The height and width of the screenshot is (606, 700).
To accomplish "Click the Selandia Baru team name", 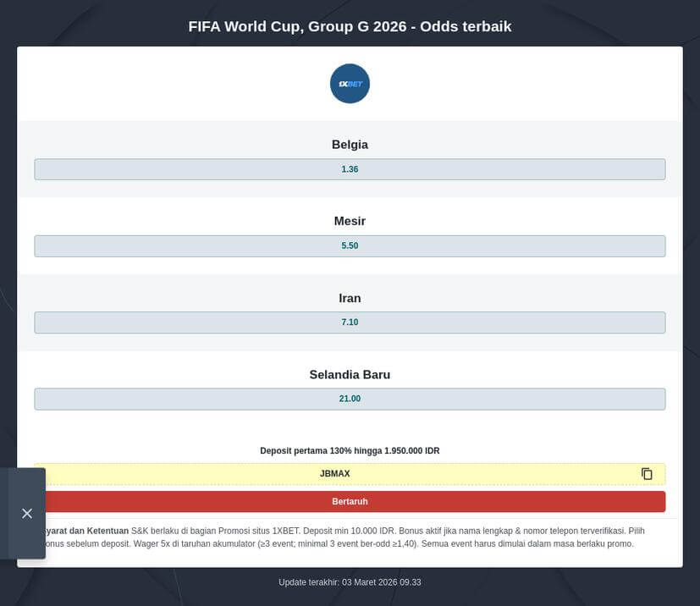I will (x=350, y=373).
